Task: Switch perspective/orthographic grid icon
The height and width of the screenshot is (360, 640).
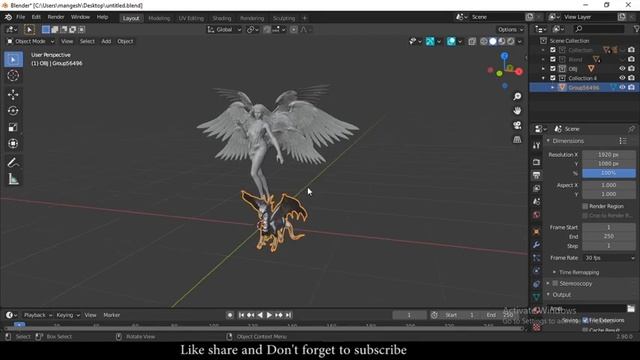Action: point(517,140)
